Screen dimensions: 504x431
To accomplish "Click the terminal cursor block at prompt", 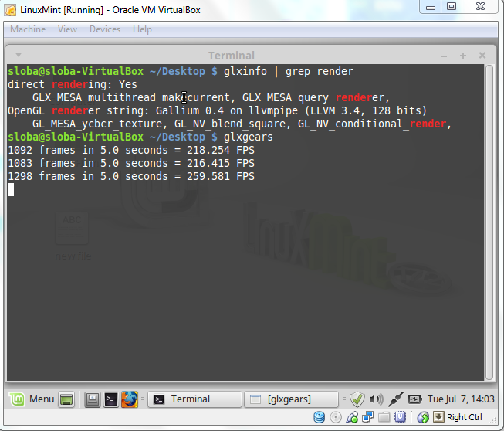I will point(11,189).
